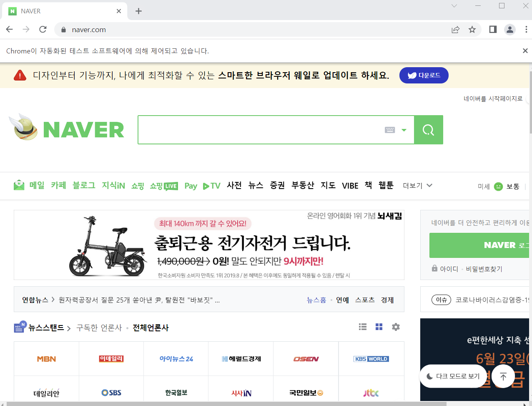Image resolution: width=532 pixels, height=406 pixels.
Task: Click the Chrome share page icon
Action: point(455,29)
